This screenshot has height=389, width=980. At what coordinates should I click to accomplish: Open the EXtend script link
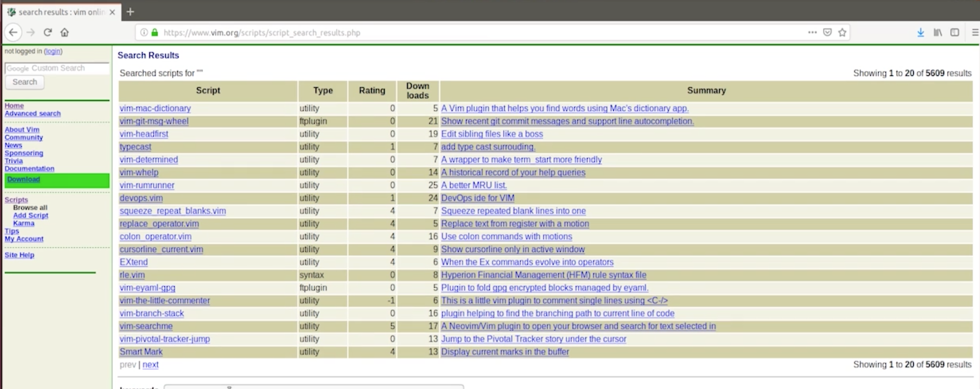(x=133, y=262)
